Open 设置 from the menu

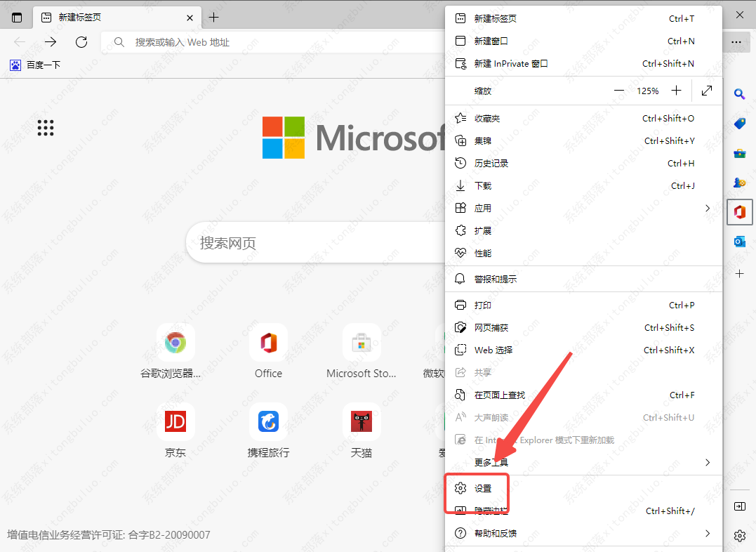(x=483, y=488)
